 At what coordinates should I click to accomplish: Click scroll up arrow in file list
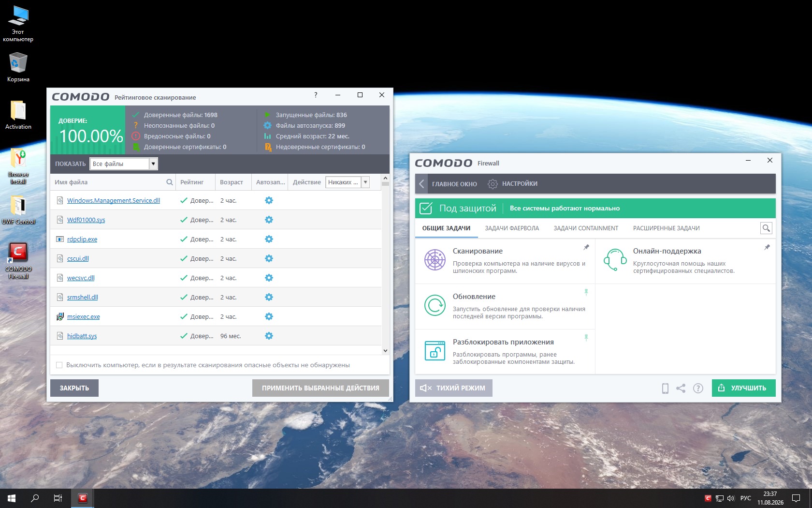(385, 178)
